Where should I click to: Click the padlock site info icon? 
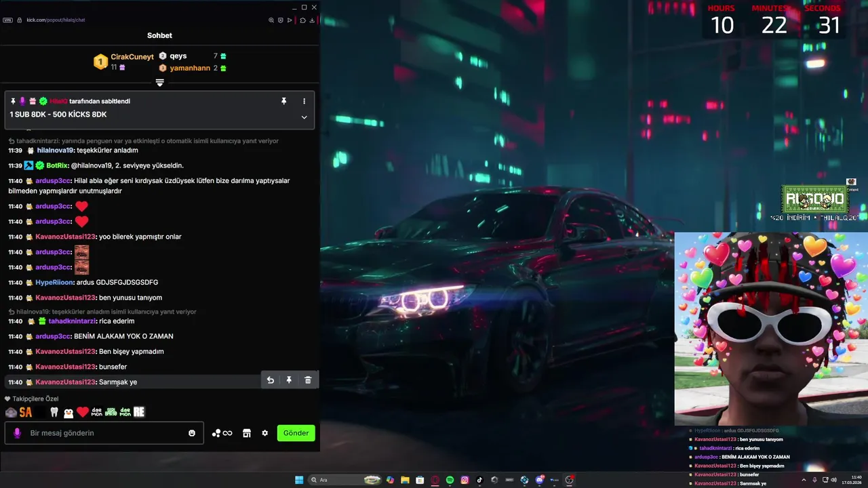point(19,20)
